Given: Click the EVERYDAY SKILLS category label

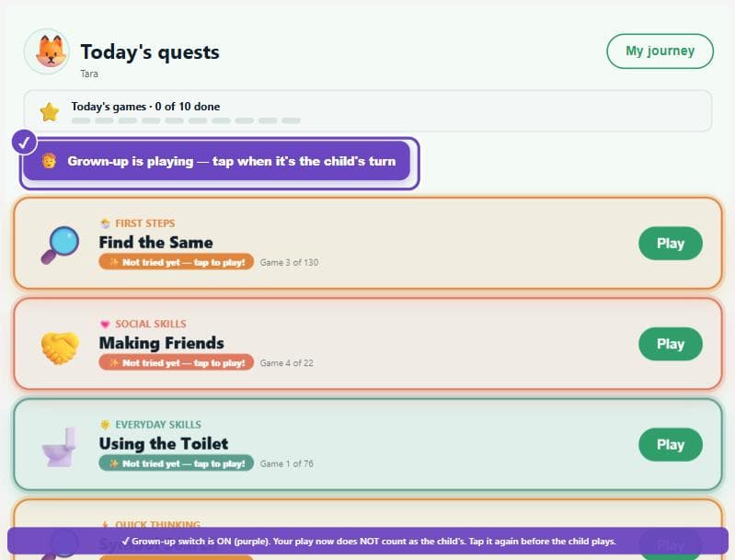Looking at the screenshot, I should (158, 425).
